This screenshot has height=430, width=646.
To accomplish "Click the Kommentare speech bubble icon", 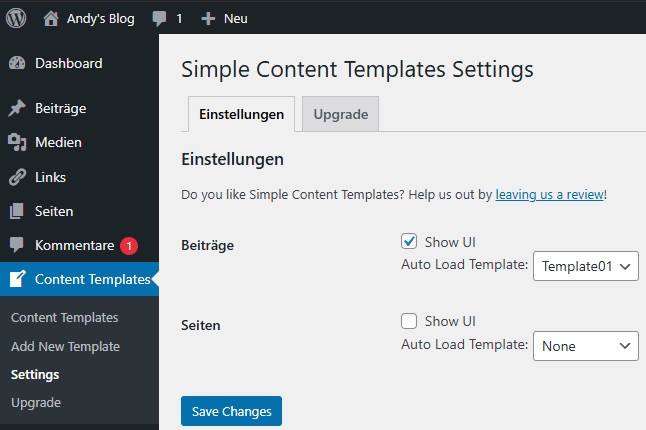I will [x=17, y=246].
